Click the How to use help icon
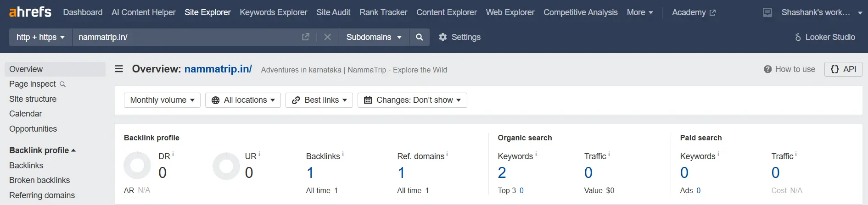The width and height of the screenshot is (868, 205). click(x=767, y=69)
